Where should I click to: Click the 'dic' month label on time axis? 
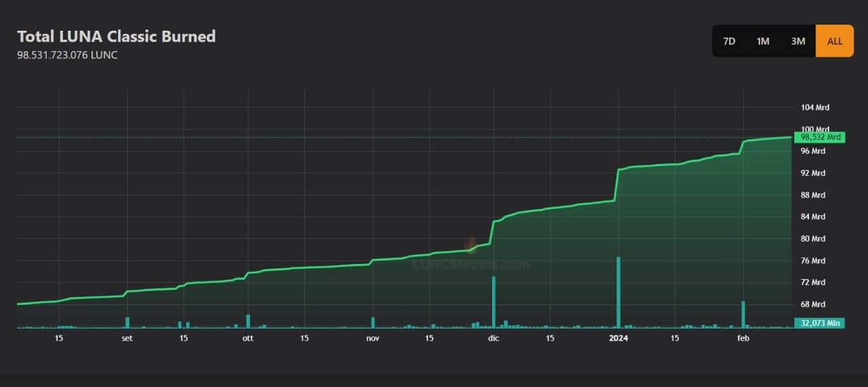(494, 337)
